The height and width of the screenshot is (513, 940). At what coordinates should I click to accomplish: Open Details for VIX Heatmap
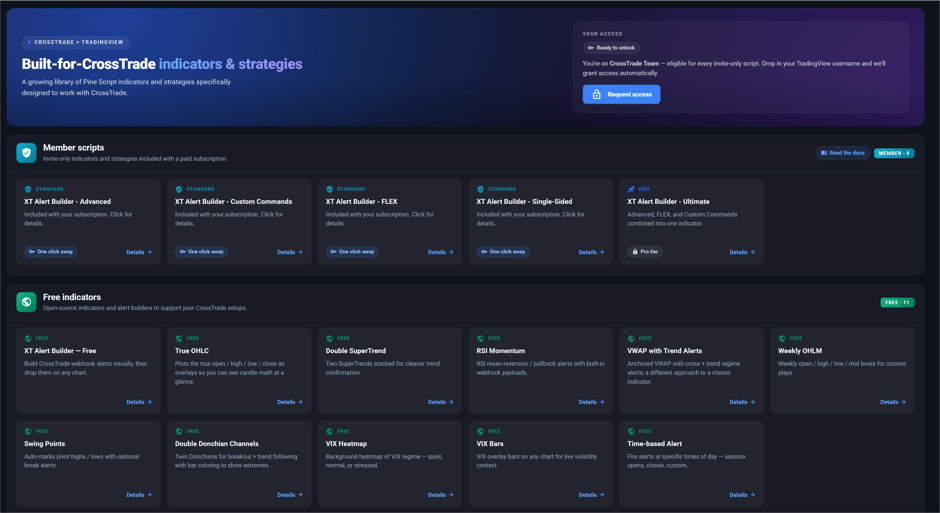[x=440, y=494]
